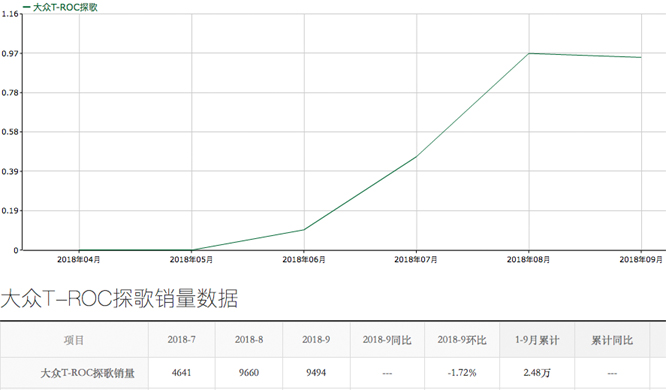Click the line data point at 2018年06月
The image size is (666, 390).
(x=304, y=230)
